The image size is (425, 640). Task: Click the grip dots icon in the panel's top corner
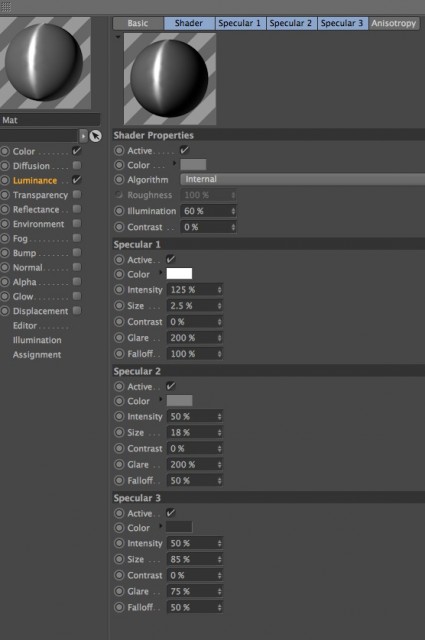(6, 7)
